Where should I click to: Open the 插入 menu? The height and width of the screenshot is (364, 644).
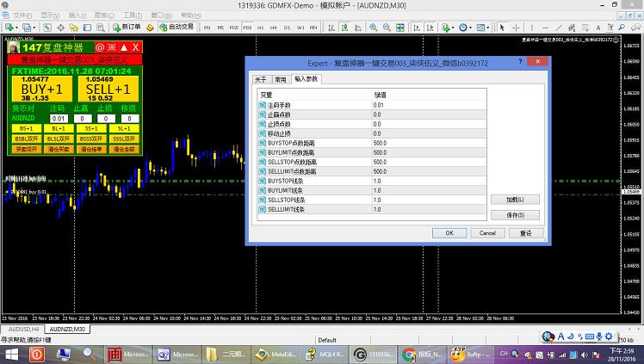coord(77,15)
